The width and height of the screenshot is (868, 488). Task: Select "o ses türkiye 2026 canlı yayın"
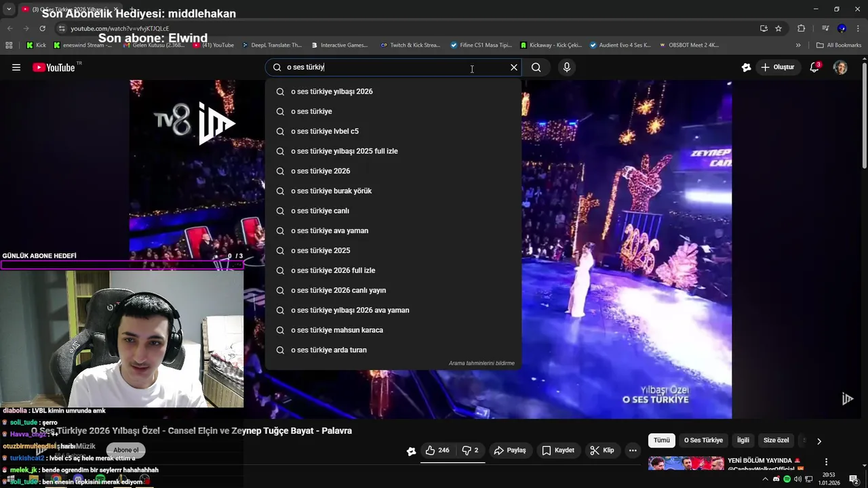[x=393, y=290]
